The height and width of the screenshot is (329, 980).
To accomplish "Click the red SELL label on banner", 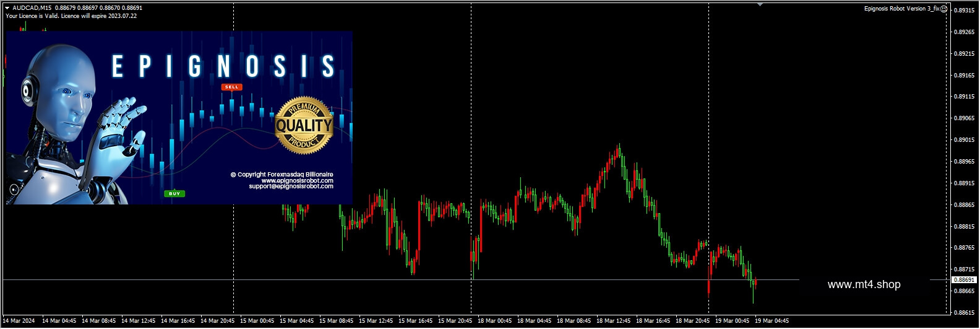I will 232,87.
